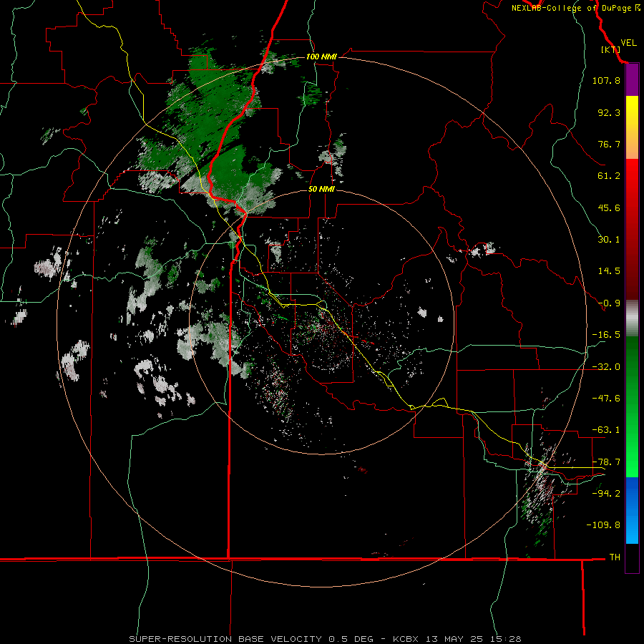Click the -32.0 velocity scale value
The height and width of the screenshot is (644, 644).
coord(606,367)
